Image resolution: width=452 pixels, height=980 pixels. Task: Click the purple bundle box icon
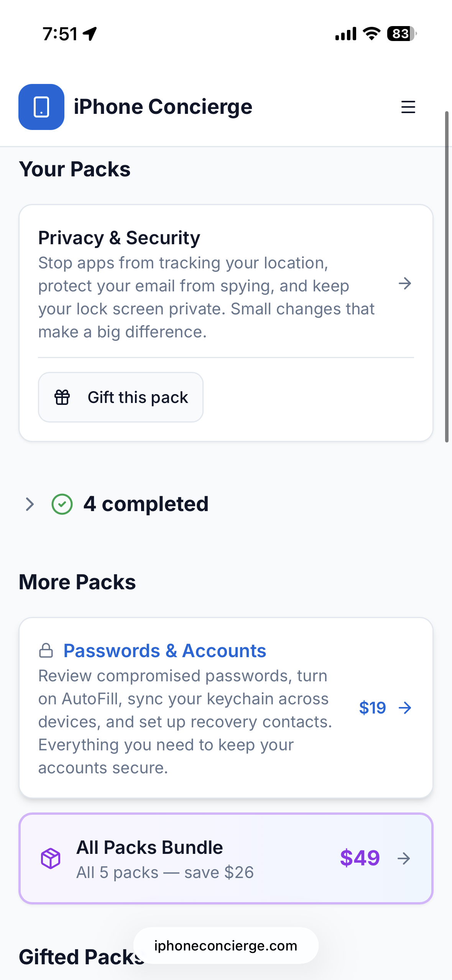click(x=51, y=858)
